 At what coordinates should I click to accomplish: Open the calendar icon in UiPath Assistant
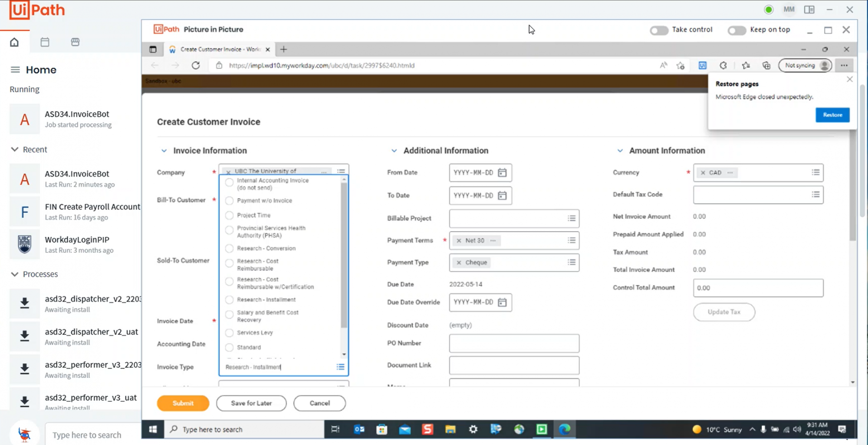click(x=45, y=42)
